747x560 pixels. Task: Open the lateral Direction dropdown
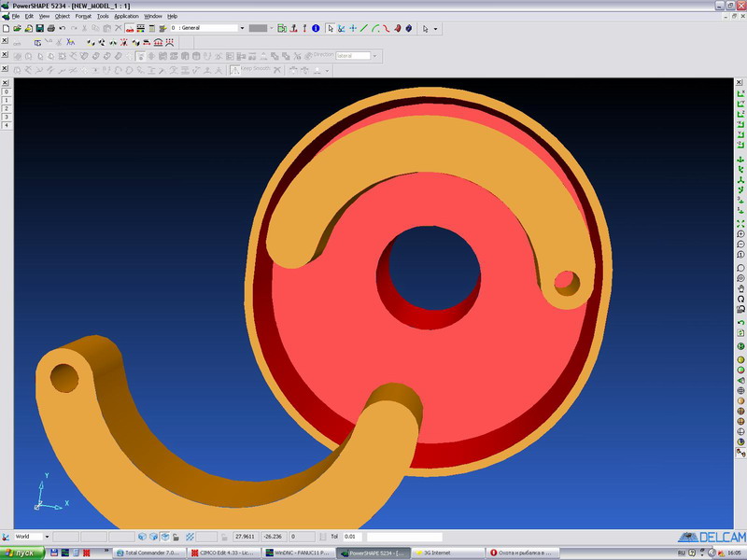pos(375,56)
